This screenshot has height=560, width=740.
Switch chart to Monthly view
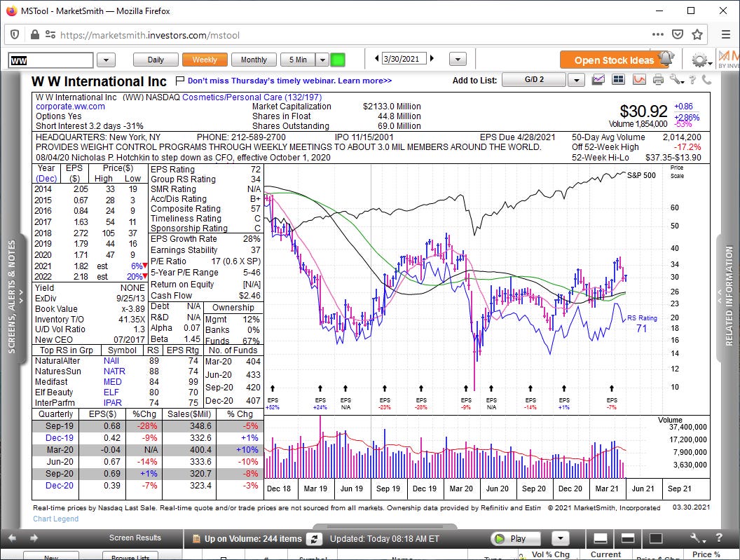click(x=254, y=60)
